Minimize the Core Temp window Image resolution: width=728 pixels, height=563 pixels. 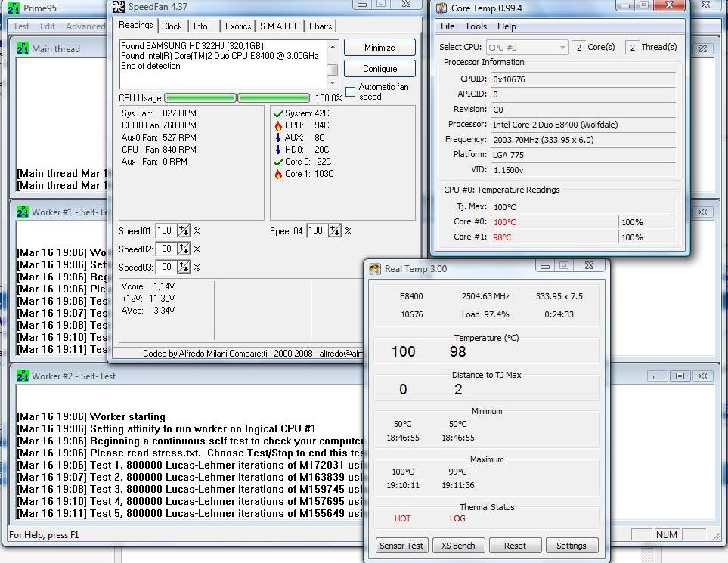pyautogui.click(x=625, y=5)
